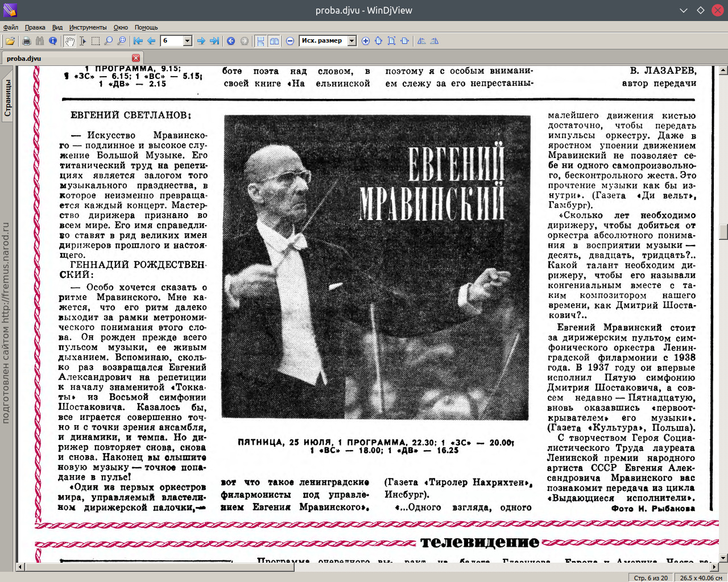
Task: Click the 'телевидение' section heading
Action: 479,542
